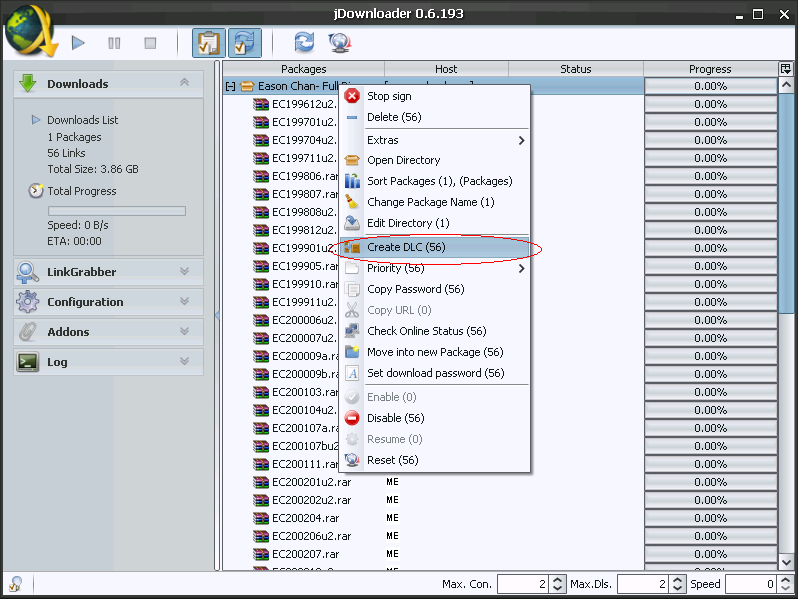Select Sort Packages (1), (Packages)

(x=435, y=181)
